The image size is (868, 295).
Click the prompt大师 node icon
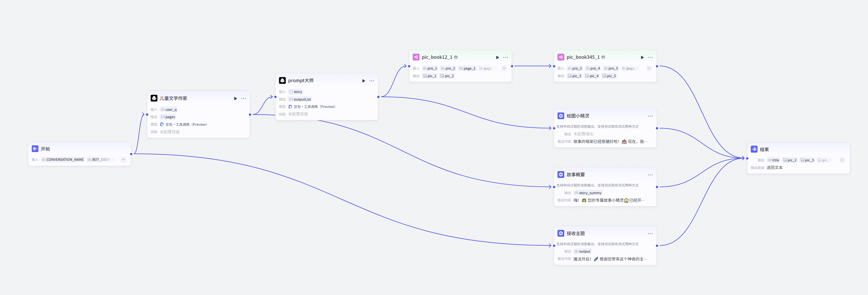pyautogui.click(x=282, y=81)
